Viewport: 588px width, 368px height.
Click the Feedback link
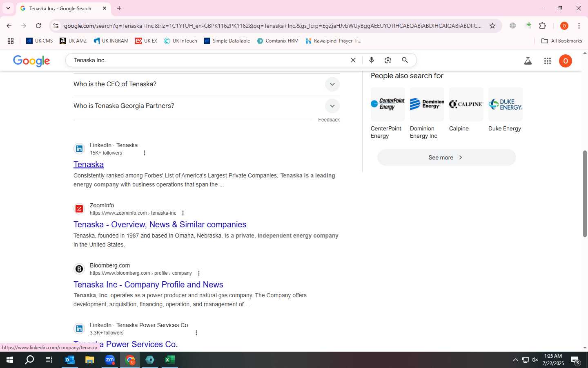329,120
